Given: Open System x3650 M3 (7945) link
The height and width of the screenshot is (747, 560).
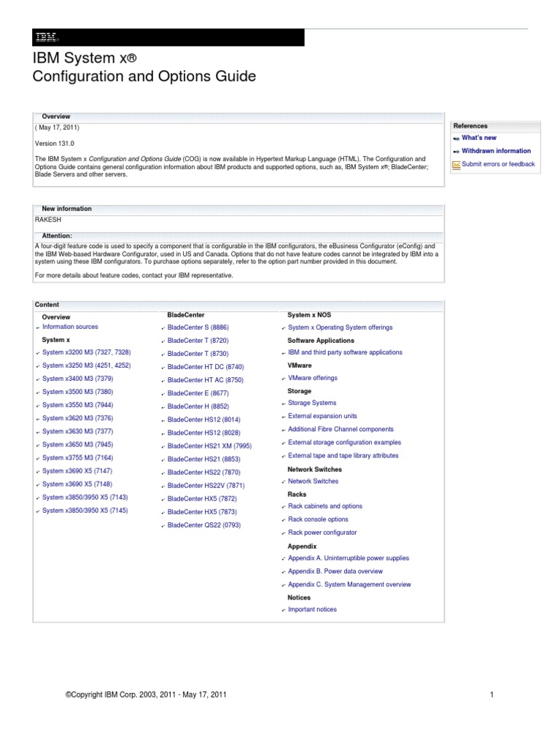Looking at the screenshot, I should tap(77, 444).
